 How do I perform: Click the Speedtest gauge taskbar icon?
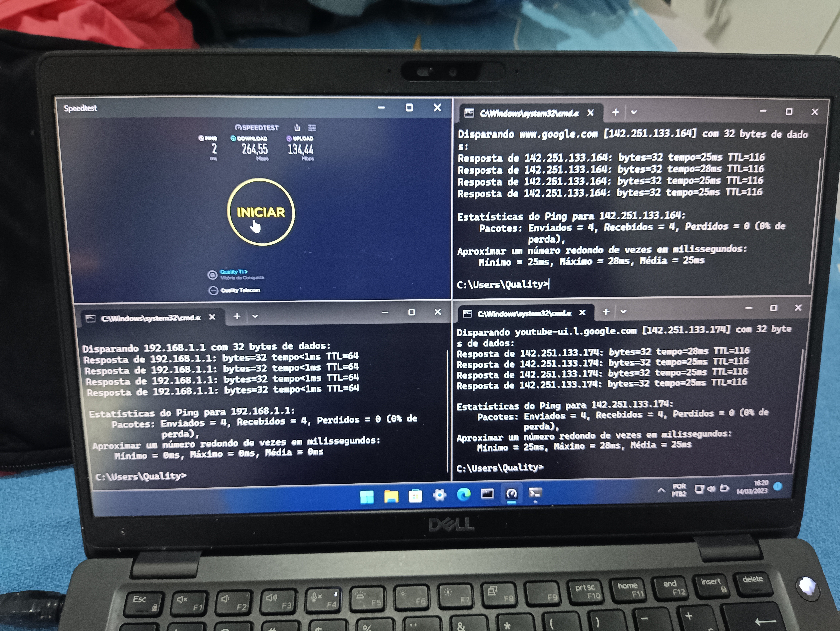tap(512, 493)
